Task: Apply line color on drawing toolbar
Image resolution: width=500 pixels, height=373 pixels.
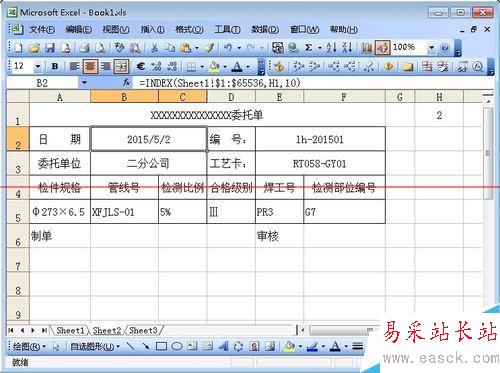Action: [312, 346]
